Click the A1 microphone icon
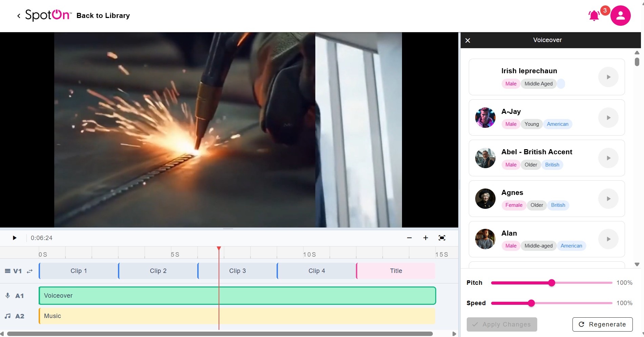The height and width of the screenshot is (337, 644). tap(7, 296)
